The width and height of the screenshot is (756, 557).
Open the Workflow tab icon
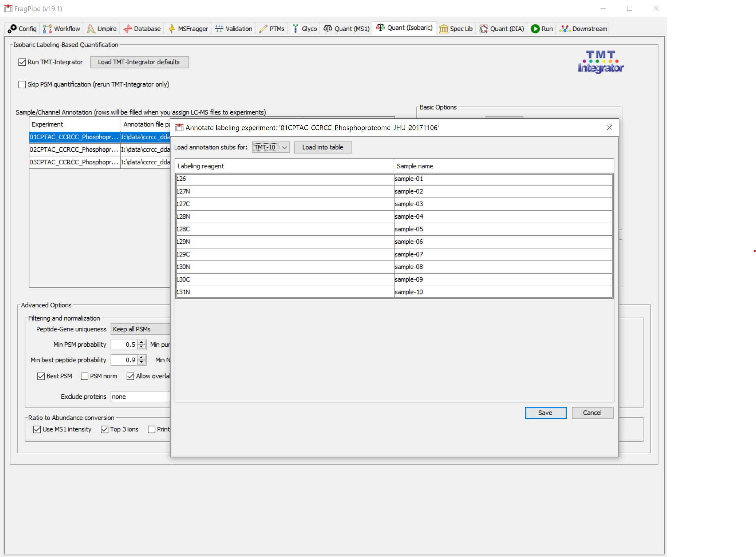point(47,29)
